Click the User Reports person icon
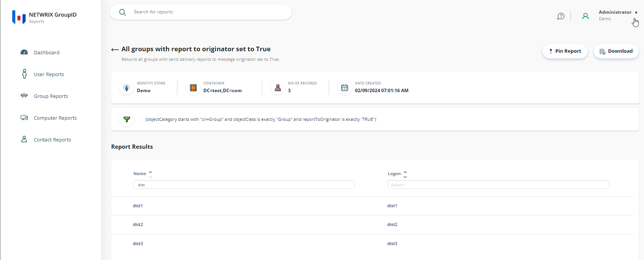644x260 pixels. tap(24, 74)
